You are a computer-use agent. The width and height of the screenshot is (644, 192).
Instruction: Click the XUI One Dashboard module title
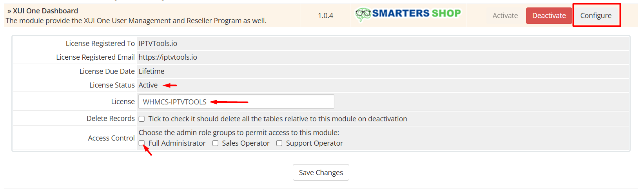[x=45, y=11]
